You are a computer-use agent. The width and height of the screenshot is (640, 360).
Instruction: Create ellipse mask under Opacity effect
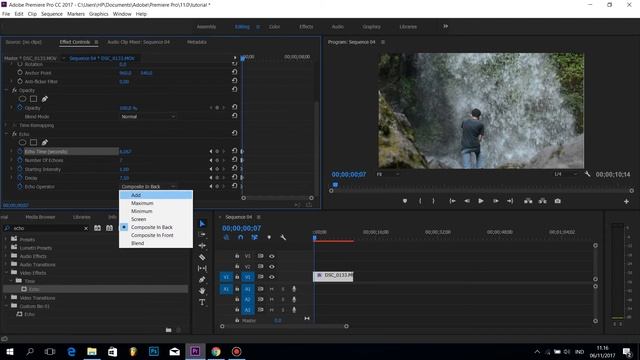click(22, 99)
